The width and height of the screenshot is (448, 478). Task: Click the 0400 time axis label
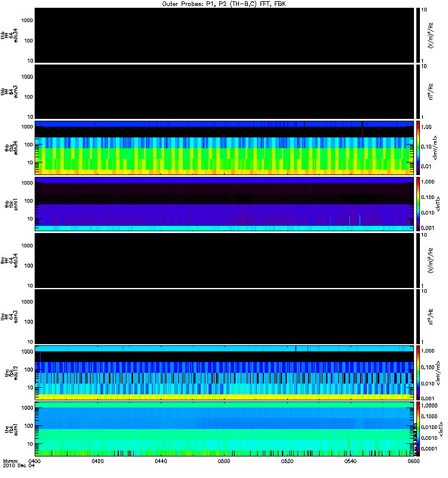coord(35,461)
